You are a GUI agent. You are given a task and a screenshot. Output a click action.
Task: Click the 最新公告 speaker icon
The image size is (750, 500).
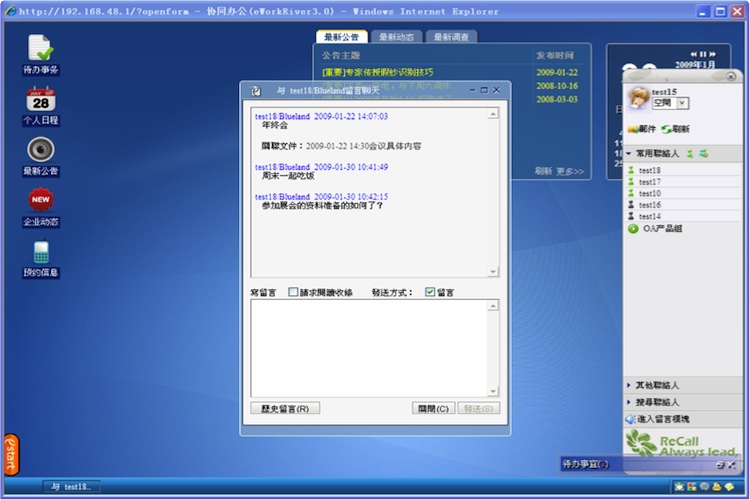click(40, 150)
